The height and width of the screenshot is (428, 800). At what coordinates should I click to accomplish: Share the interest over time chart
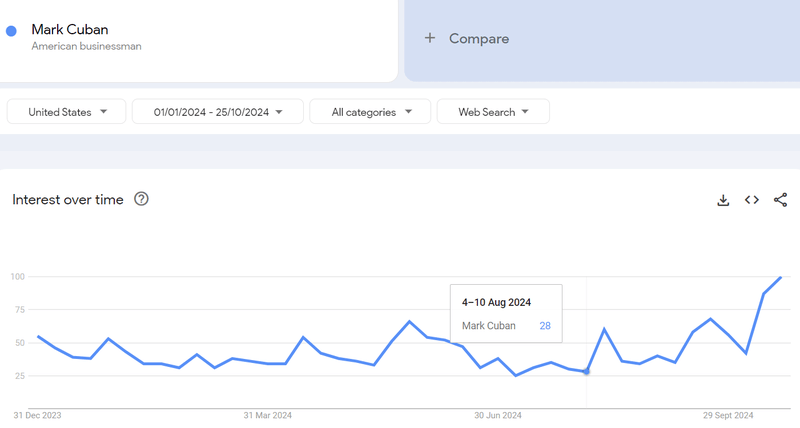pos(781,200)
